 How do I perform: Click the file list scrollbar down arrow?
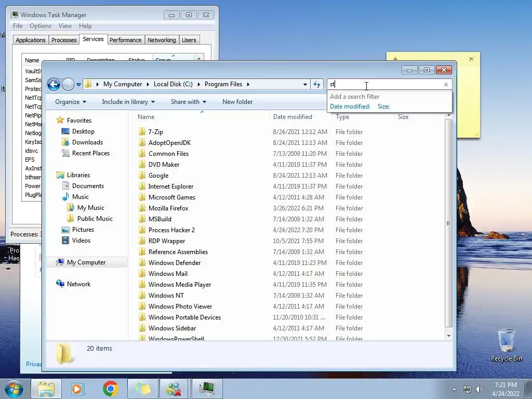[x=448, y=336]
